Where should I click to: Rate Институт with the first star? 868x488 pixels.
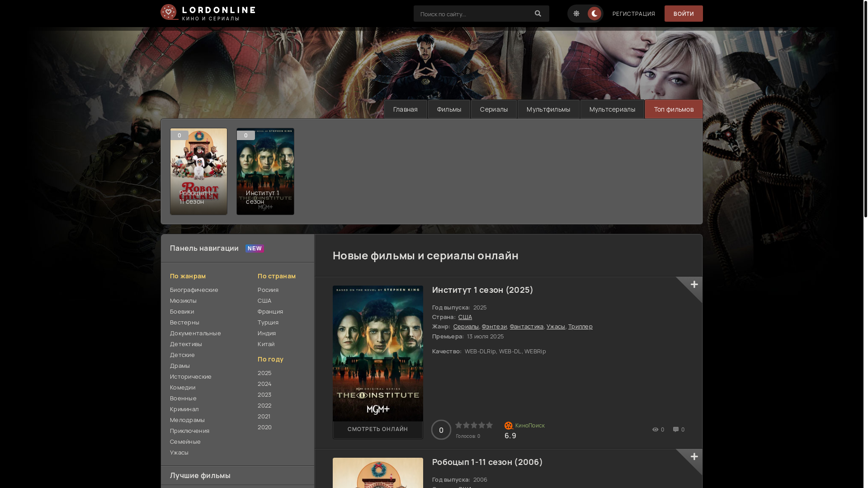click(x=459, y=425)
